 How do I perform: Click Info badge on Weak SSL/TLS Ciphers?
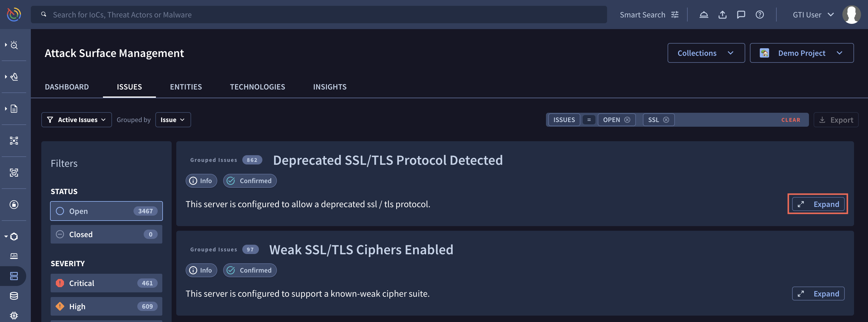point(201,270)
